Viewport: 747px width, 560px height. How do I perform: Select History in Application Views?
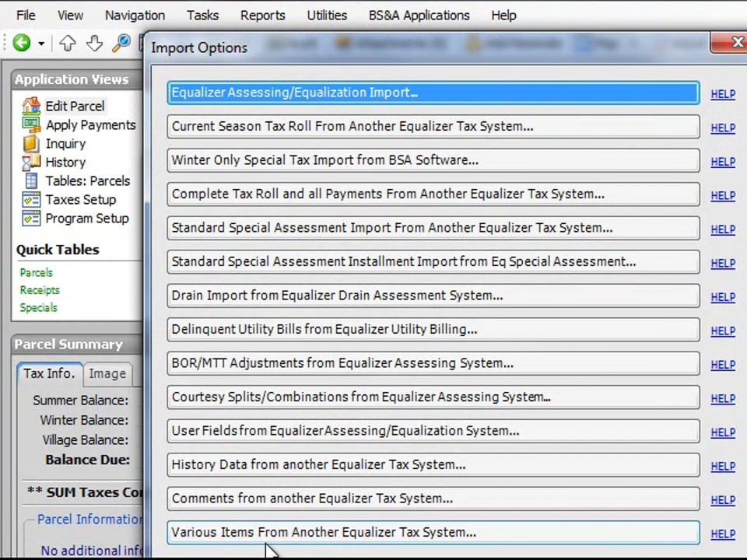tap(65, 163)
